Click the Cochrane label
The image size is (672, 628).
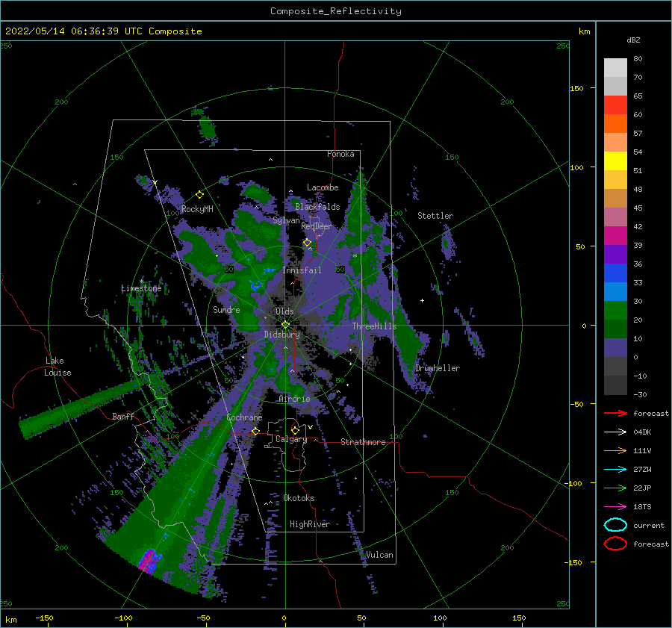pos(244,417)
